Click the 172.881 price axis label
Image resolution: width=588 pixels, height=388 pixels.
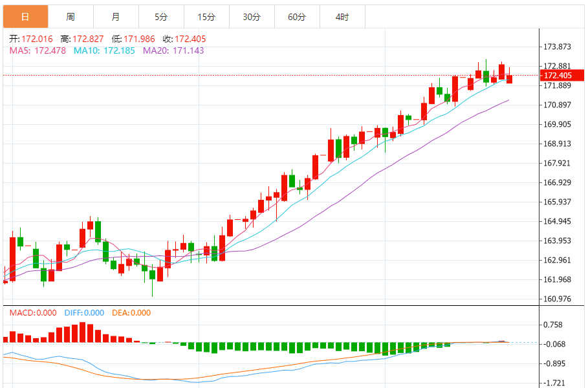coord(557,67)
